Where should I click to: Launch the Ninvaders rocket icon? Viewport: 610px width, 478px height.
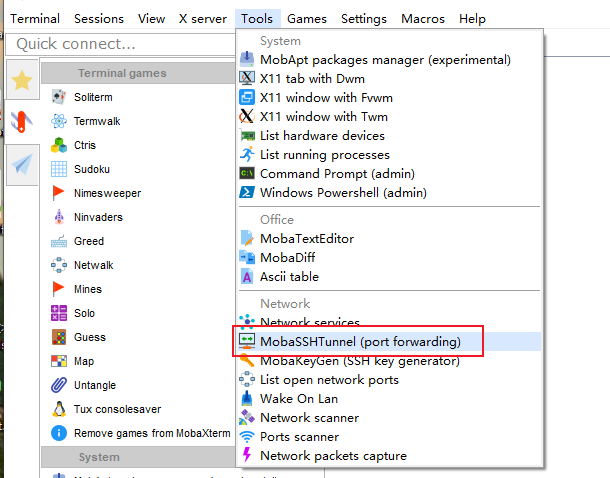[59, 217]
